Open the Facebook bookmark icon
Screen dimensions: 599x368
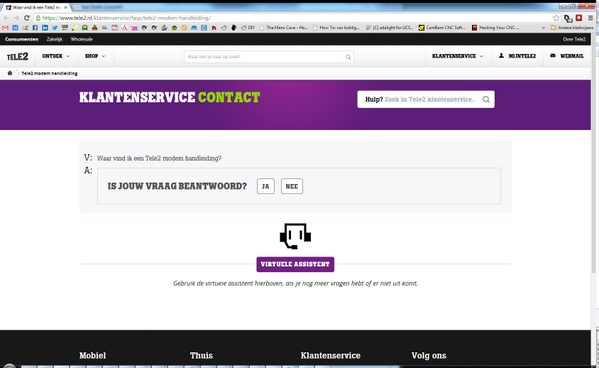pos(35,28)
